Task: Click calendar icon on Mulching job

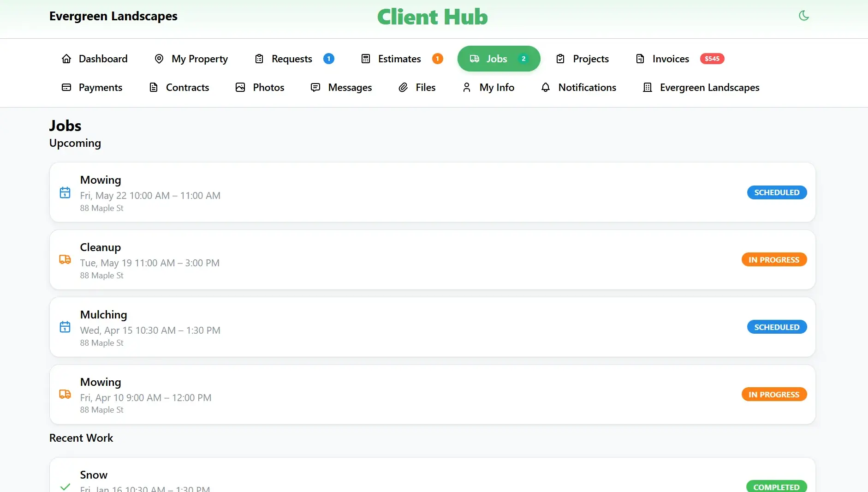Action: [x=65, y=327]
